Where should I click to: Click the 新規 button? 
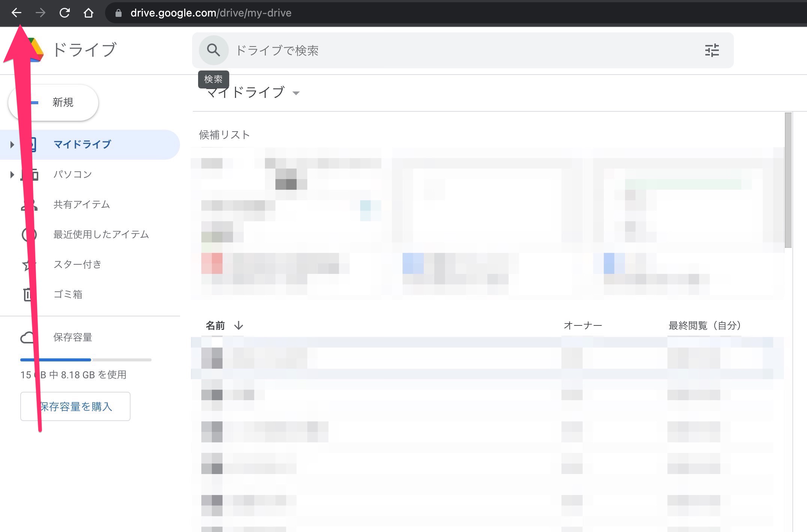coord(53,102)
